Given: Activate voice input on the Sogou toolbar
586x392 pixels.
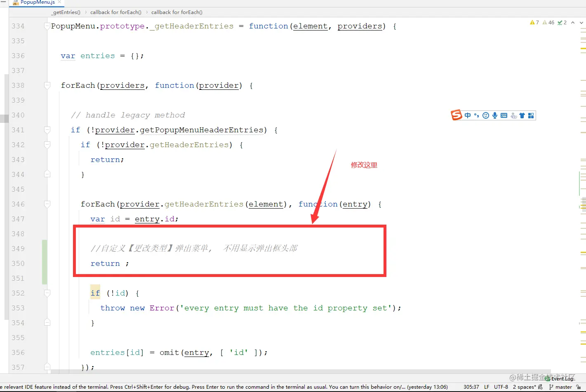Looking at the screenshot, I should [495, 115].
